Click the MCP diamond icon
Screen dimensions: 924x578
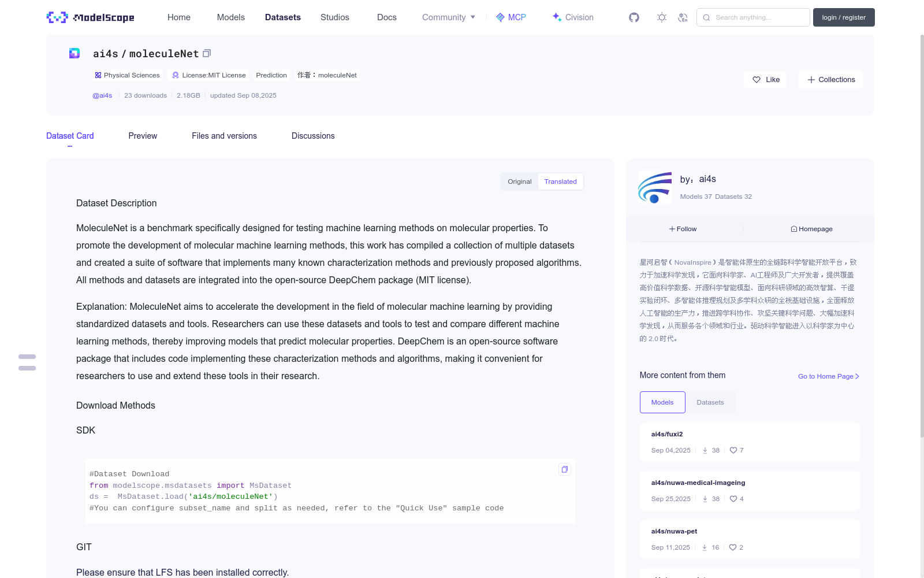500,17
